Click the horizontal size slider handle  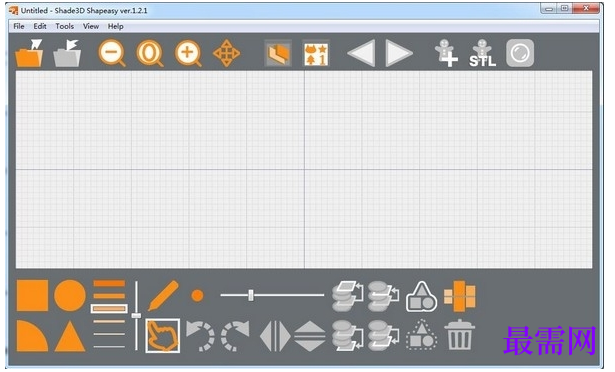[x=251, y=295]
